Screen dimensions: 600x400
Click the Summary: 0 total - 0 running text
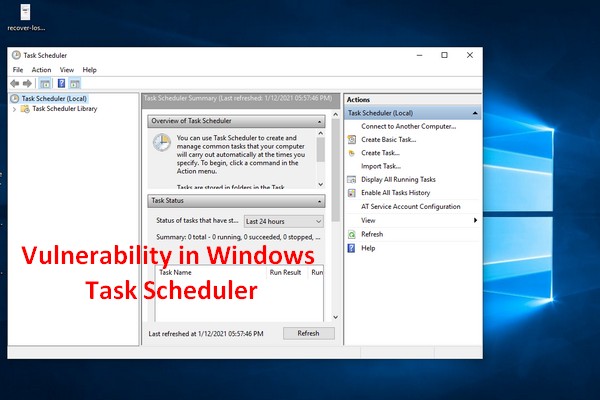238,237
